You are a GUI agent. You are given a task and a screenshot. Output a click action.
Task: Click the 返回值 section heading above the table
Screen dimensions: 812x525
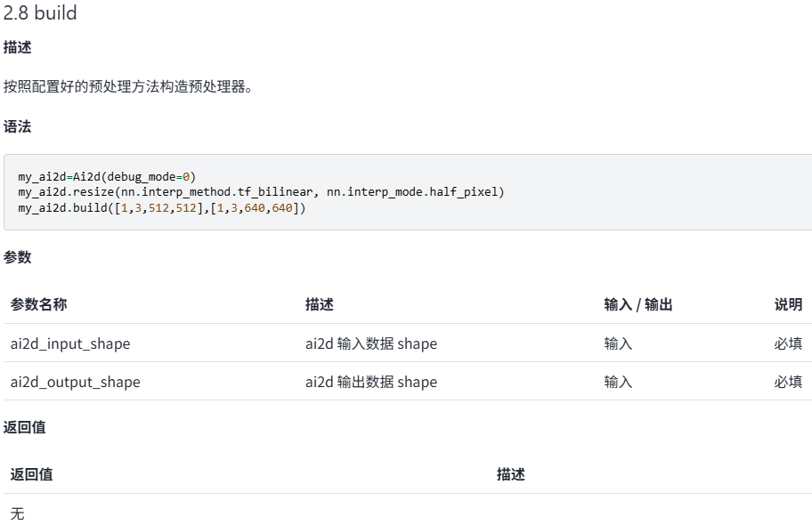click(x=24, y=427)
